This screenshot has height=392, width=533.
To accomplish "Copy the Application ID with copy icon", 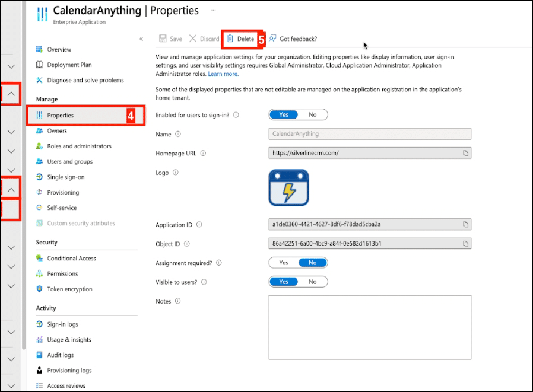I will pyautogui.click(x=465, y=225).
